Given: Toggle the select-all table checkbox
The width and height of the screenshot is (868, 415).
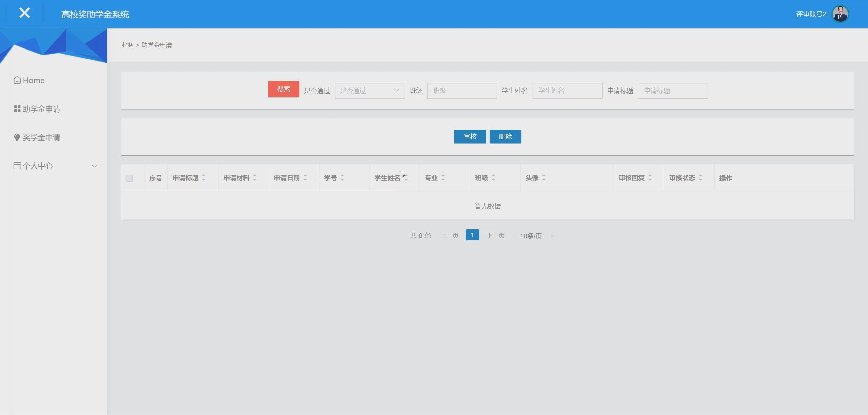Looking at the screenshot, I should pos(129,178).
